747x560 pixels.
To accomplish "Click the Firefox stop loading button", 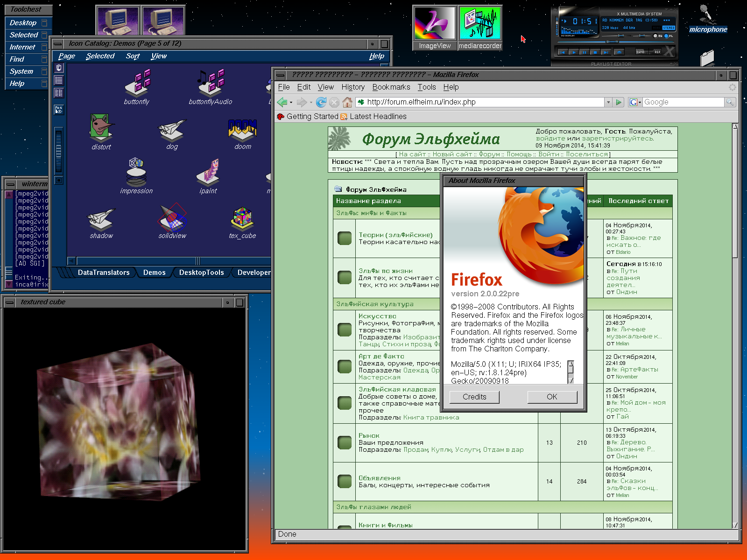I will (334, 102).
